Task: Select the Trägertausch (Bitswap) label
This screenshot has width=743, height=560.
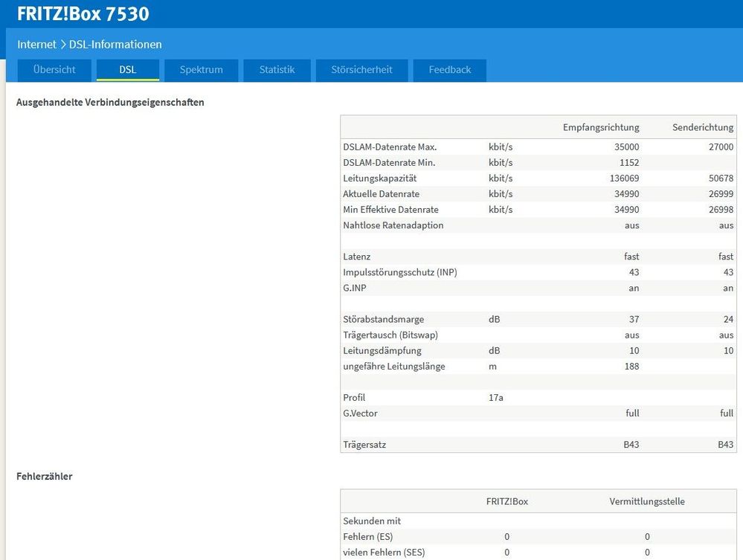Action: [x=390, y=335]
